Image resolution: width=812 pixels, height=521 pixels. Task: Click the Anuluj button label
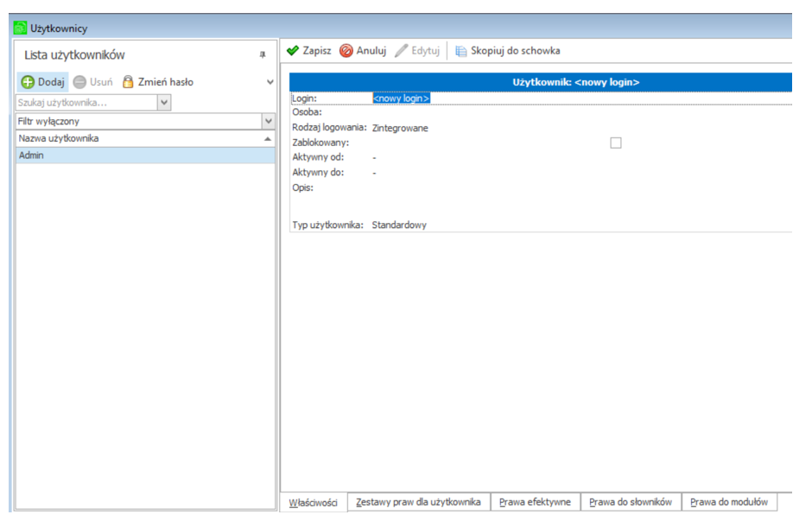point(371,51)
